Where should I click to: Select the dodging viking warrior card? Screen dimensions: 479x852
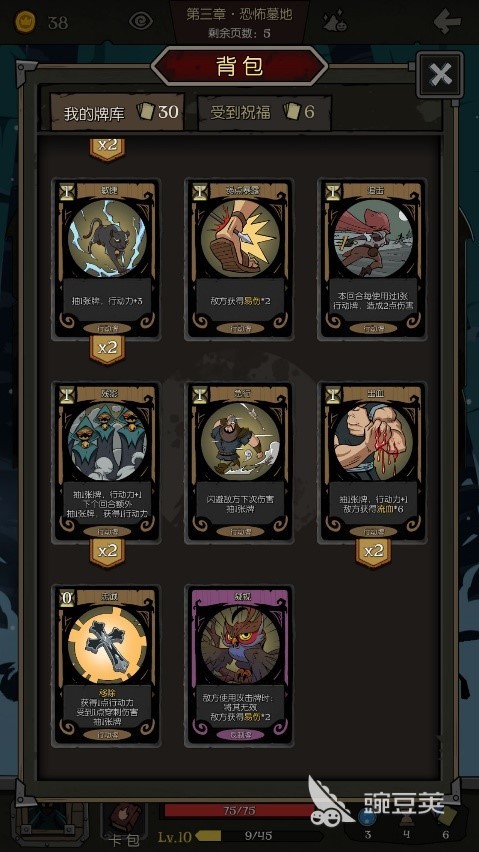point(240,462)
